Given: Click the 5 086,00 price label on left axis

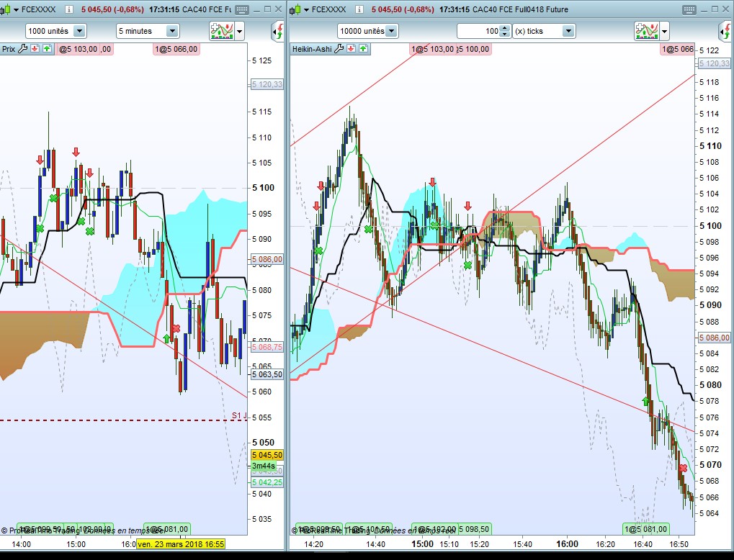Looking at the screenshot, I should 267,259.
